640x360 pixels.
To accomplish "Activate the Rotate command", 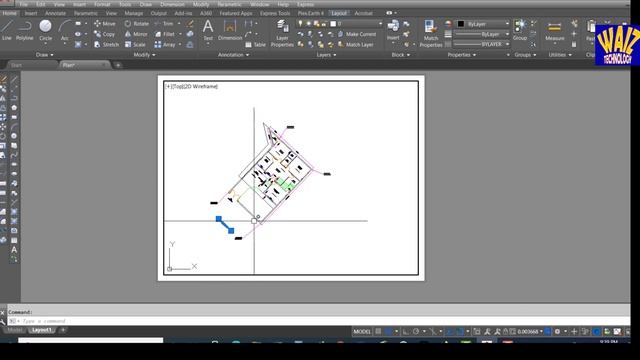I will pyautogui.click(x=137, y=24).
